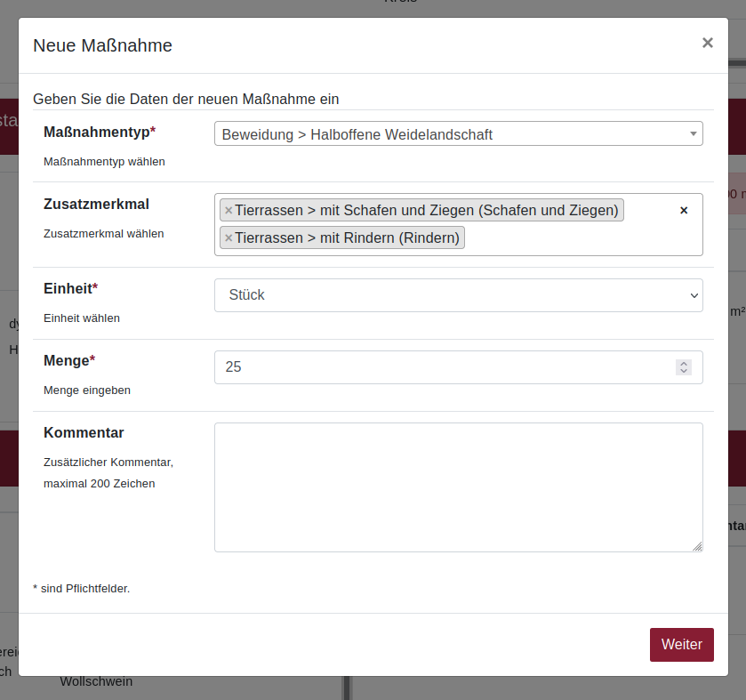Viewport: 746px width, 700px height.
Task: Remove the Rindern tag
Action: pyautogui.click(x=229, y=238)
